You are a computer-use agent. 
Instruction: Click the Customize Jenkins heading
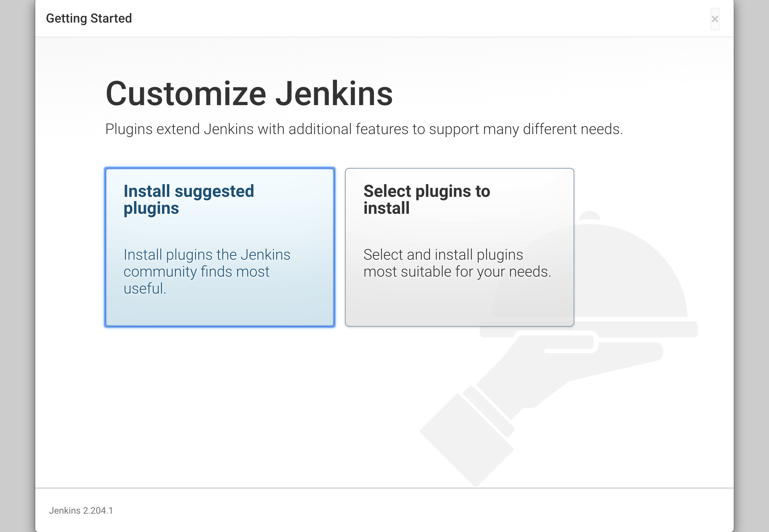(249, 94)
